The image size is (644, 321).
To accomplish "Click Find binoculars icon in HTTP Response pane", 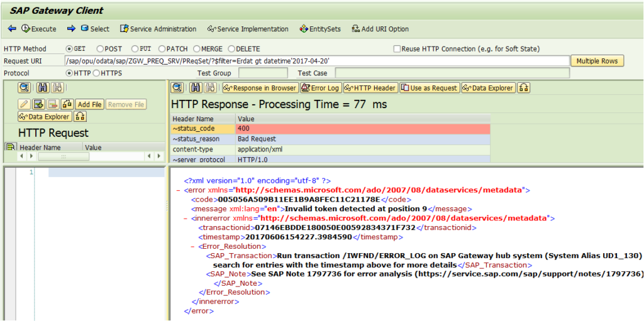I will click(x=196, y=87).
